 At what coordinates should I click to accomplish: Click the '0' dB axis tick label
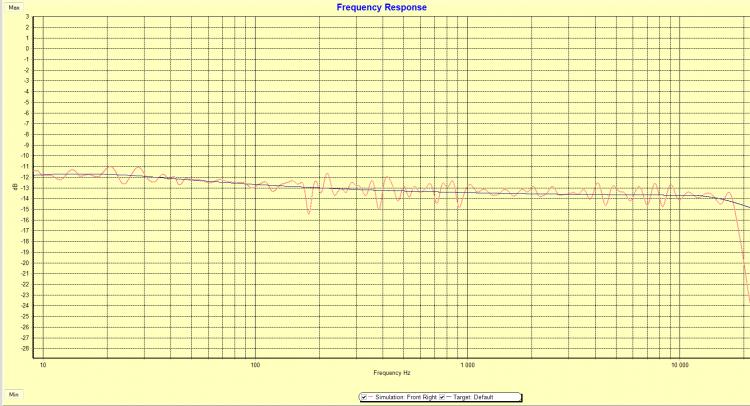(28, 49)
